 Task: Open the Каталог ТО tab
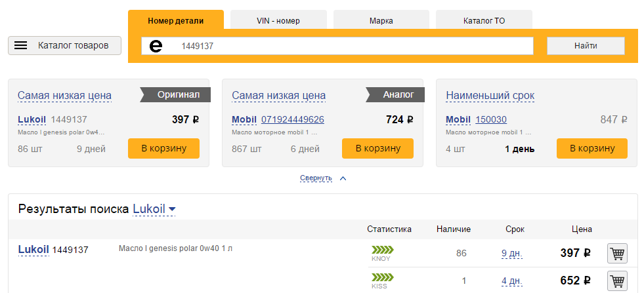pos(484,20)
